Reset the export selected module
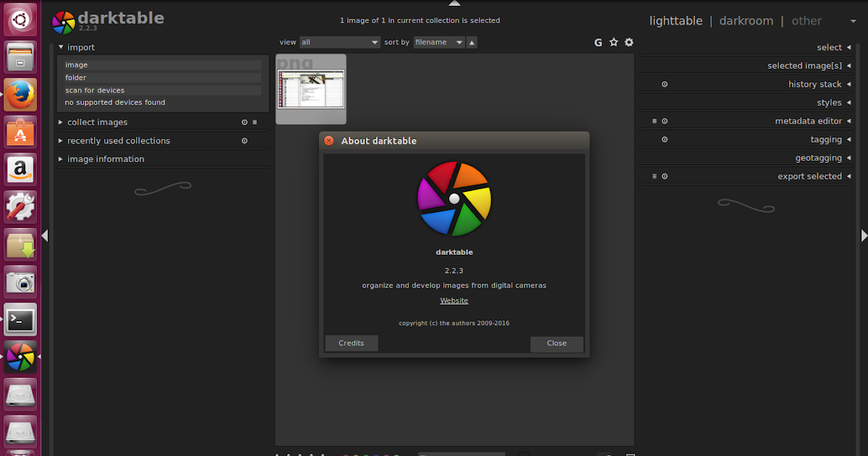This screenshot has height=456, width=868. 665,176
